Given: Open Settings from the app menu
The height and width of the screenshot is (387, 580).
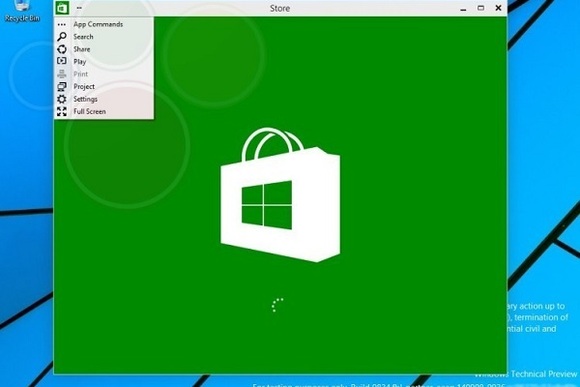Looking at the screenshot, I should click(x=104, y=99).
